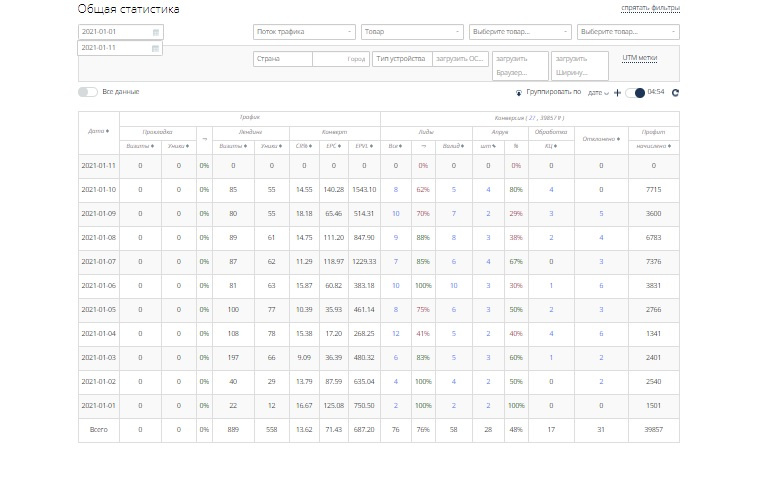Screen dimensions: 781x481
Task: Open the last Выберите товар dropdown above UTM метки
Action: click(628, 32)
